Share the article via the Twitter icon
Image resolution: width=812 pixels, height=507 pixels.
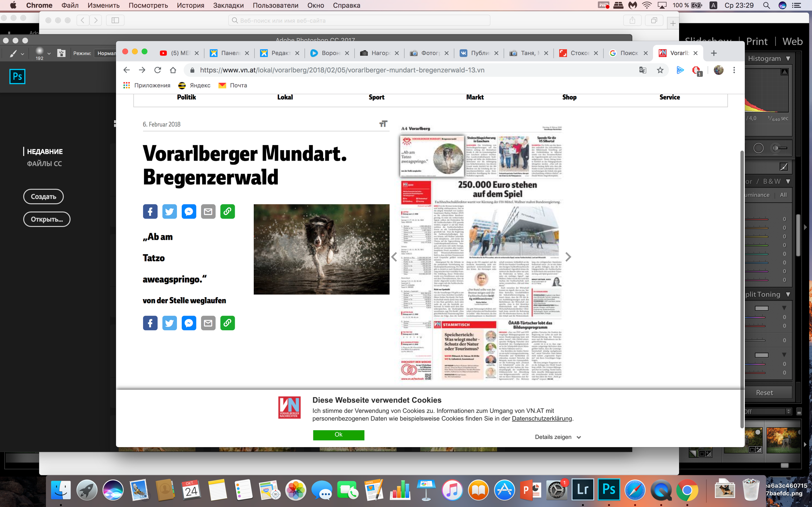(169, 212)
